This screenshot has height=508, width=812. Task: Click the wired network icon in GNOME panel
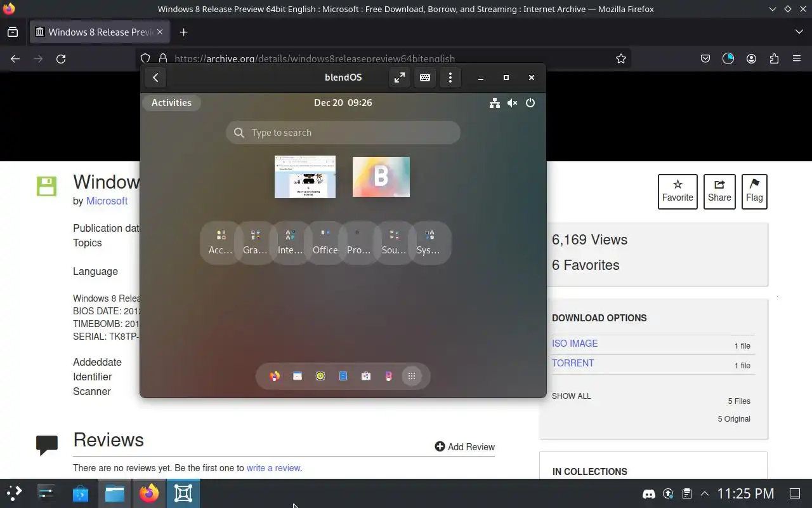point(495,103)
